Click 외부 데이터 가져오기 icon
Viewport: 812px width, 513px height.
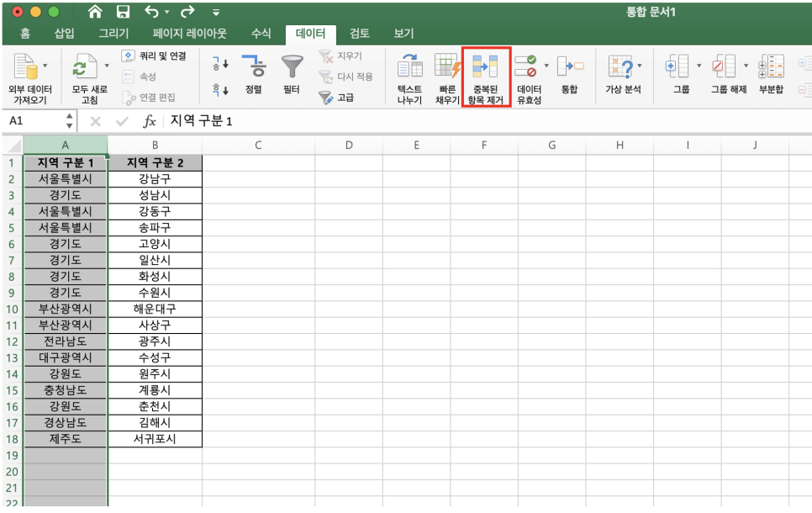pyautogui.click(x=26, y=66)
